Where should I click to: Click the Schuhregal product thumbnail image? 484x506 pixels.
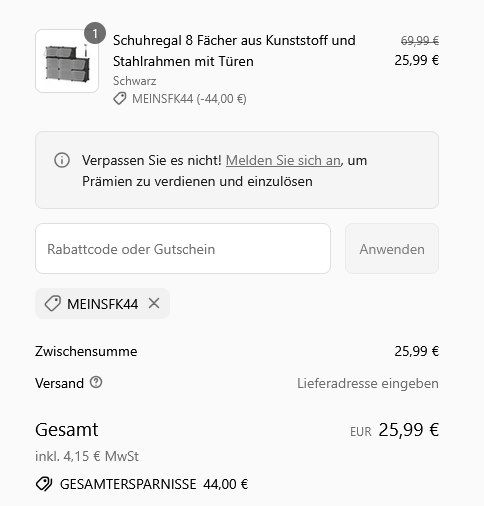(67, 61)
